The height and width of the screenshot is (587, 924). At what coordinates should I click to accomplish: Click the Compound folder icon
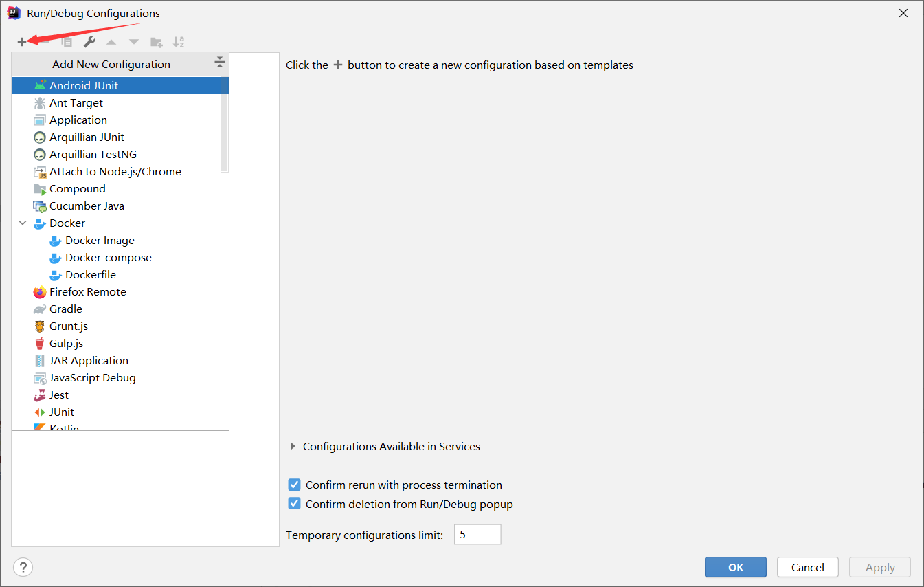point(40,188)
